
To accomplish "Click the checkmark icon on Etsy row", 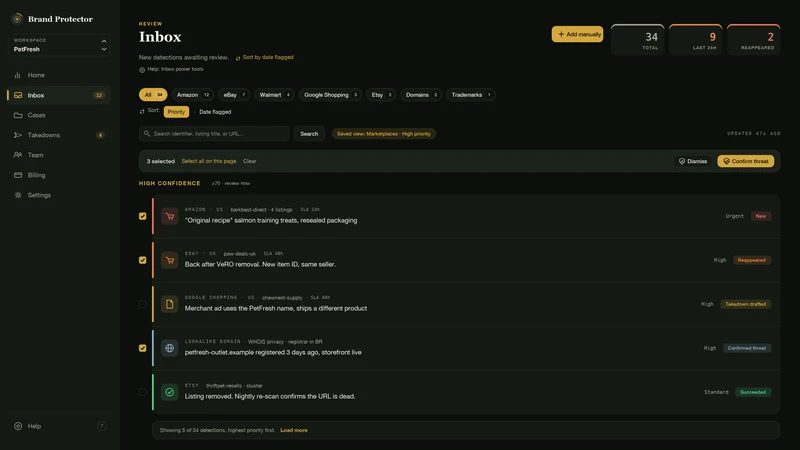I will 169,392.
